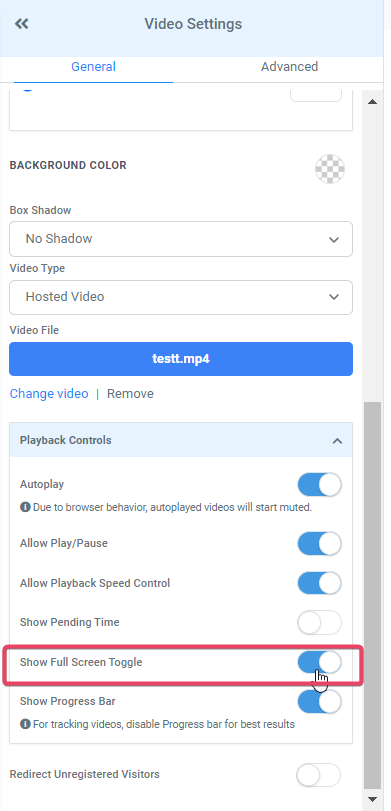Click the info icon beside the autoplay muted note
This screenshot has height=811, width=391.
[25, 507]
